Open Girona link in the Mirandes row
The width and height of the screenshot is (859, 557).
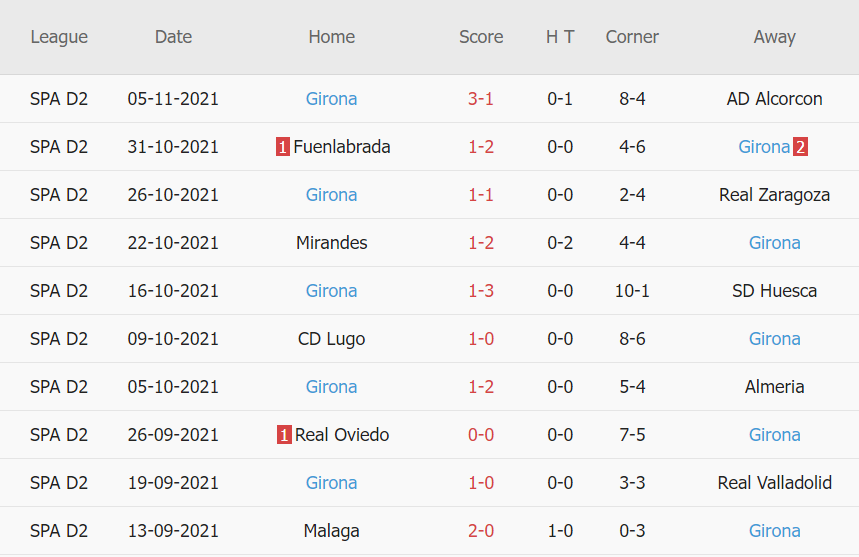pyautogui.click(x=774, y=243)
